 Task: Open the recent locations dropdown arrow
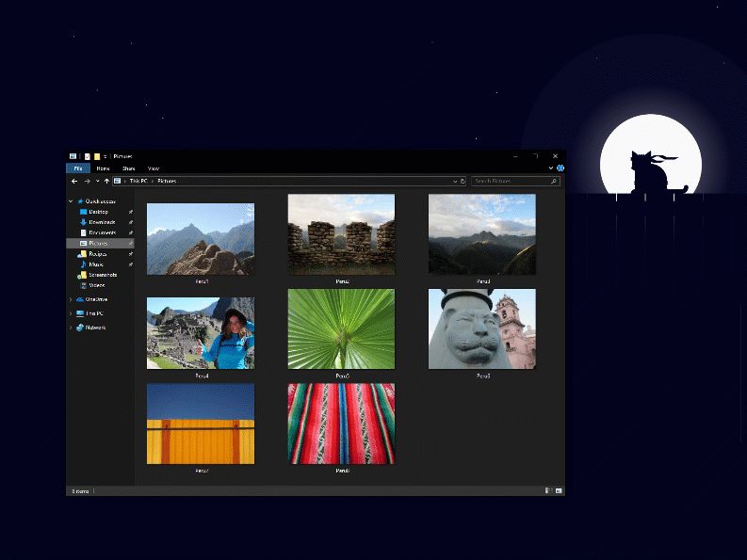click(x=98, y=181)
